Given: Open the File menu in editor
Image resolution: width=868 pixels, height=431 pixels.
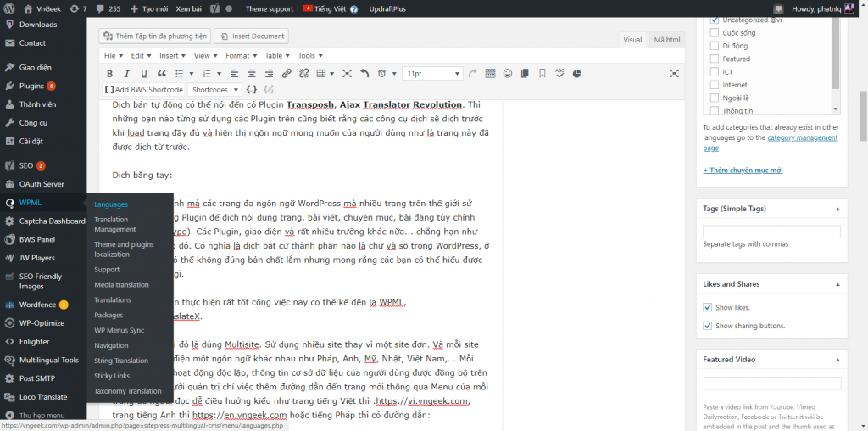Looking at the screenshot, I should click(x=113, y=55).
